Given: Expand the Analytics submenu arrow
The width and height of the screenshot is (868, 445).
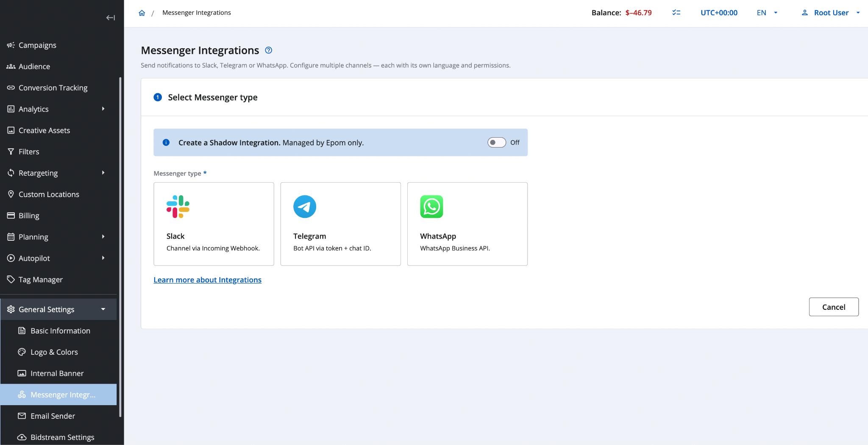Looking at the screenshot, I should point(103,109).
